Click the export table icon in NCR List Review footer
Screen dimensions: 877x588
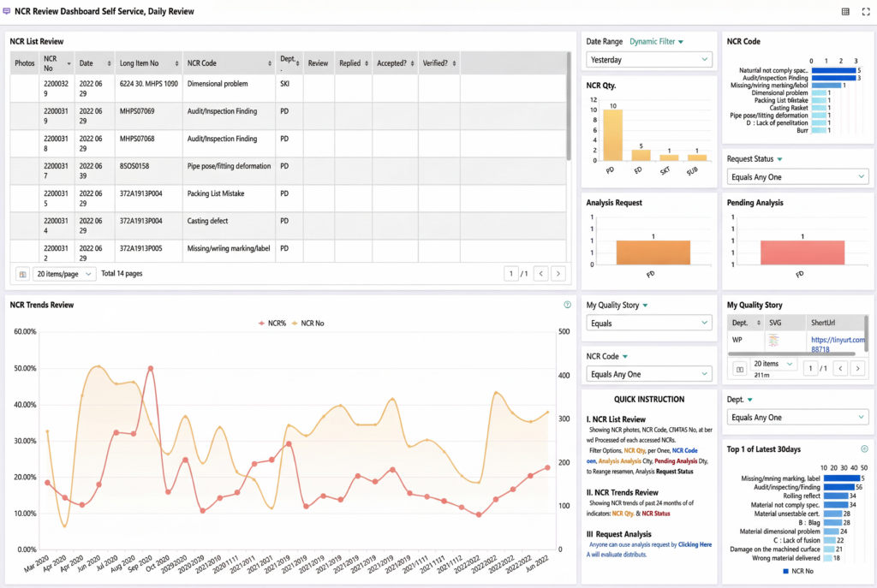[x=21, y=272]
